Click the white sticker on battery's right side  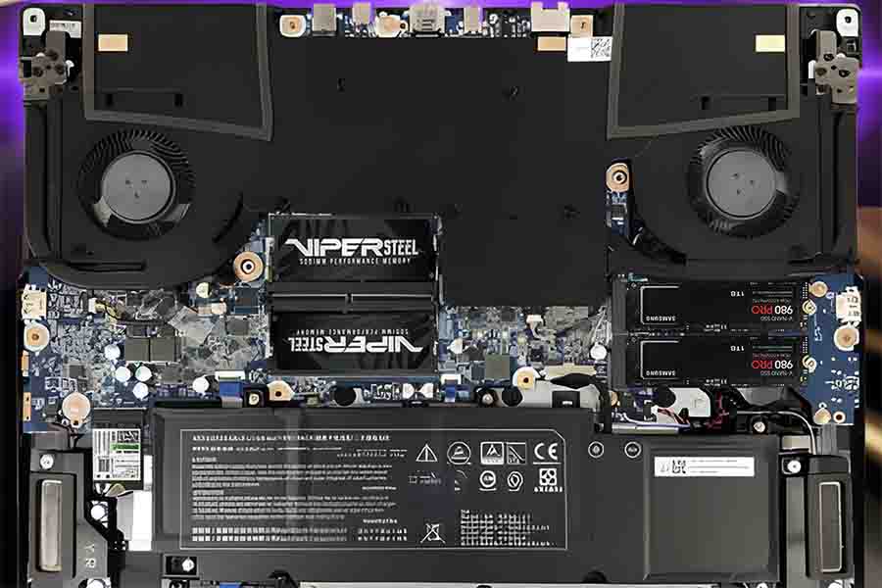[704, 466]
